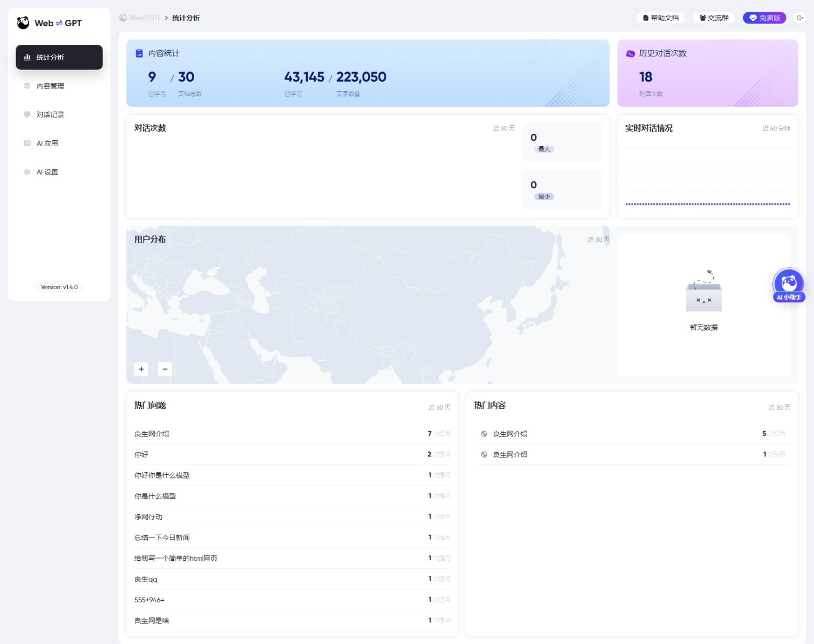
Task: Open the AI 应用 sidebar item
Action: pyautogui.click(x=47, y=144)
